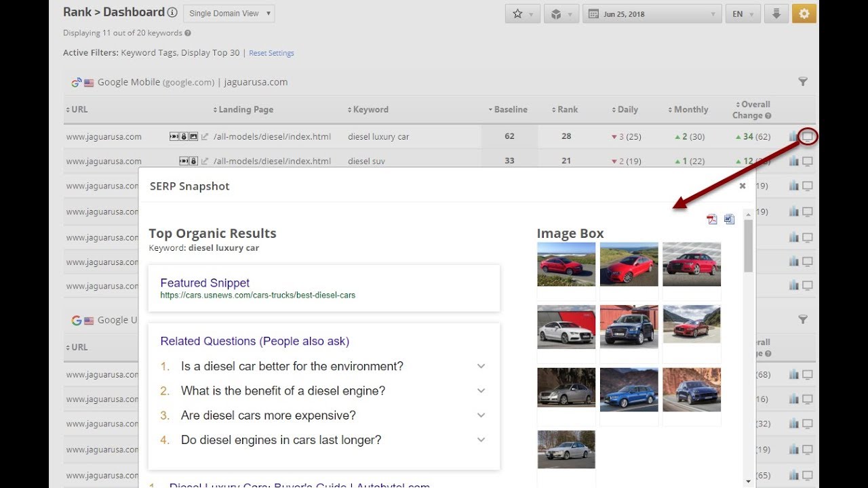Viewport: 868px width, 488px height.
Task: Sort Google Mobile table by URL column
Action: tap(77, 109)
